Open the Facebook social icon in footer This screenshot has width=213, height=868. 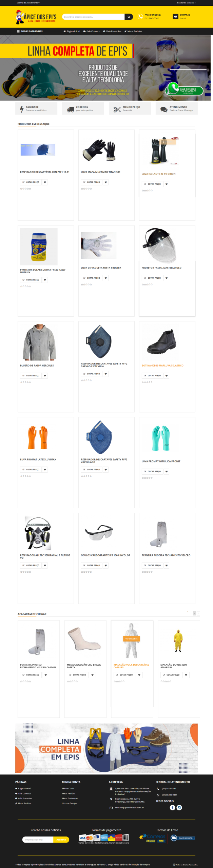point(172,808)
